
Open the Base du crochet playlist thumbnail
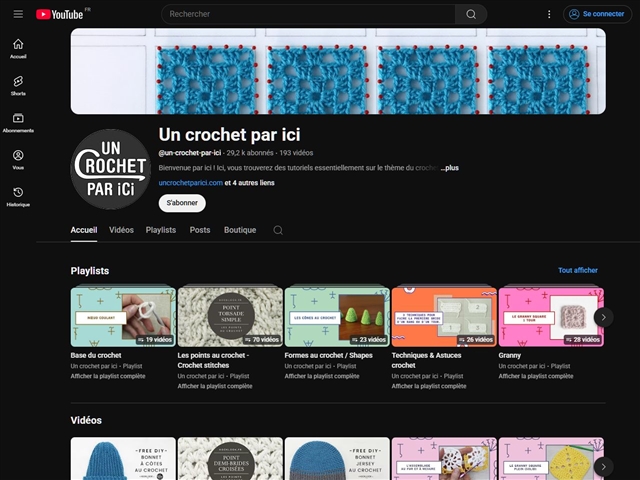123,317
